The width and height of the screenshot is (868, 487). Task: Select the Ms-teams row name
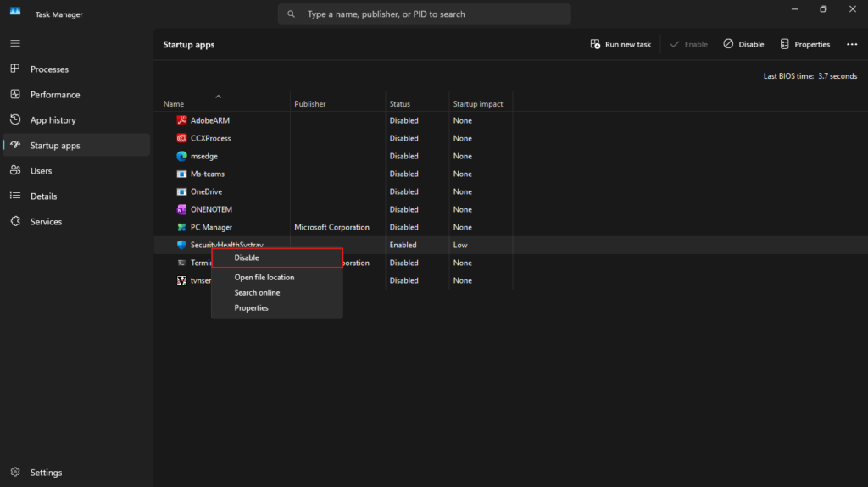point(208,174)
